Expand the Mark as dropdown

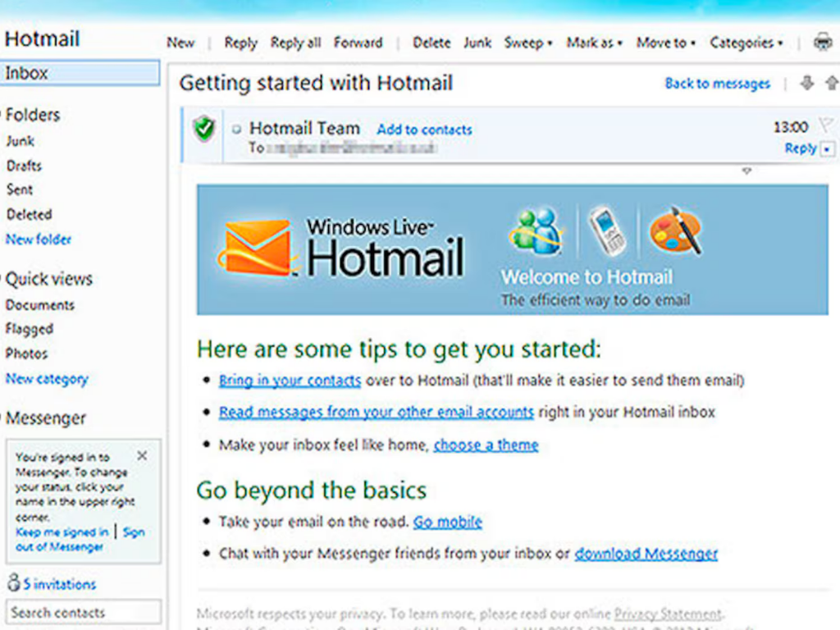coord(594,43)
